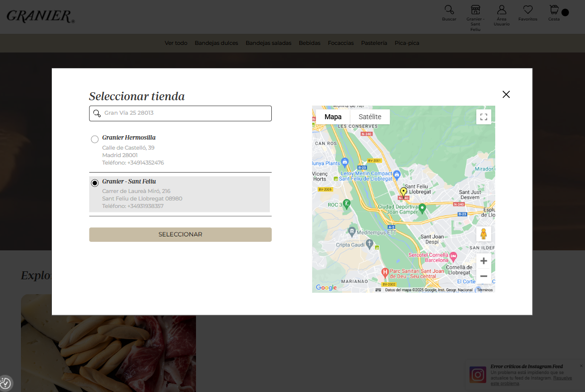Click the Instagram logo in error notice
Screen dimensions: 585x392
(x=478, y=375)
